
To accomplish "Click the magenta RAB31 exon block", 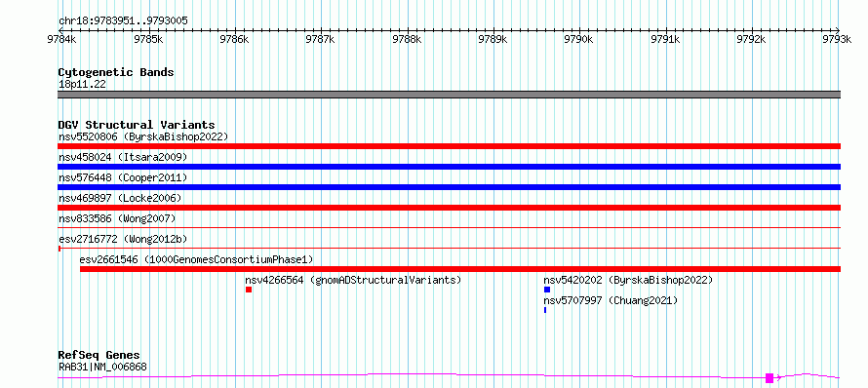I will [x=769, y=378].
